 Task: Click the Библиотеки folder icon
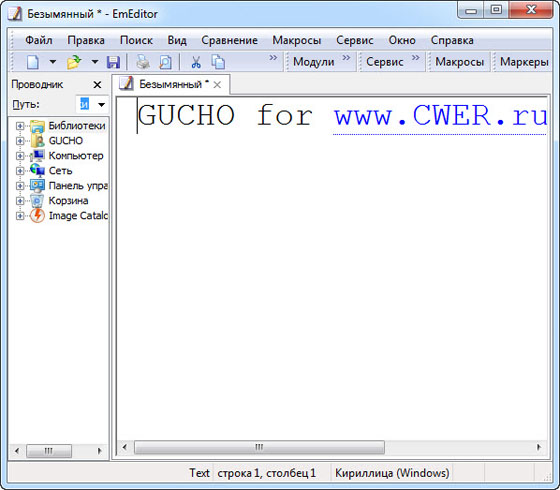pos(37,126)
